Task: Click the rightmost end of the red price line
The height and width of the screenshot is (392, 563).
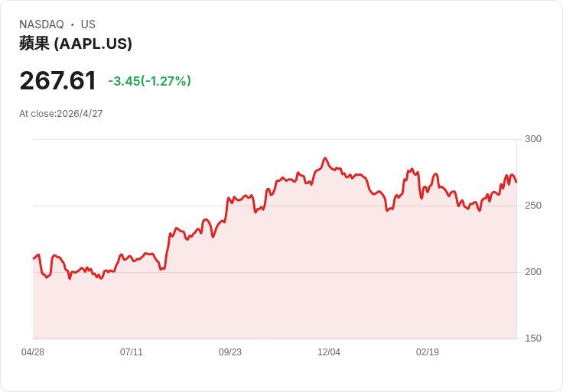Action: (516, 182)
